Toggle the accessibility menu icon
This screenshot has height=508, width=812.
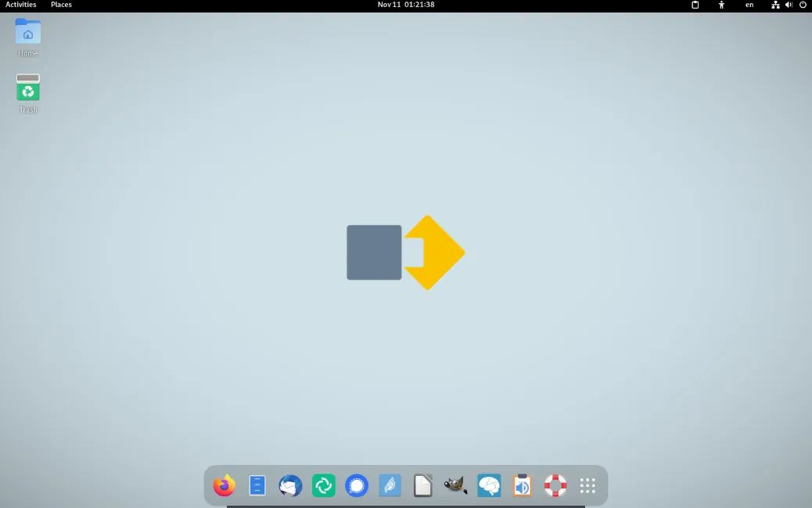pyautogui.click(x=720, y=5)
